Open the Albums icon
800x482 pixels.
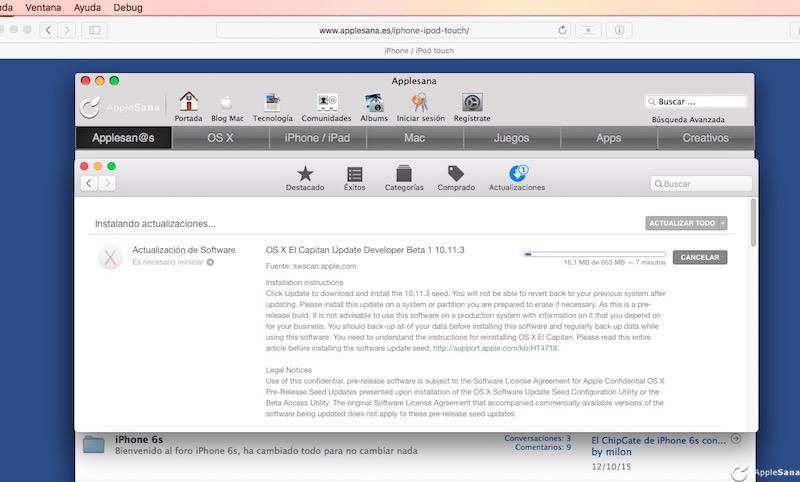click(374, 103)
